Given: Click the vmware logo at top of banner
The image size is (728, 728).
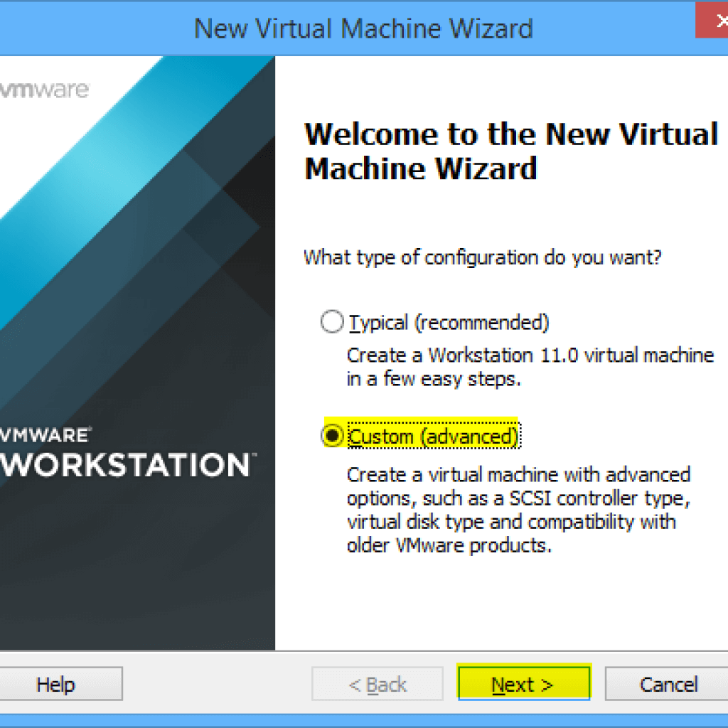Looking at the screenshot, I should click(44, 90).
